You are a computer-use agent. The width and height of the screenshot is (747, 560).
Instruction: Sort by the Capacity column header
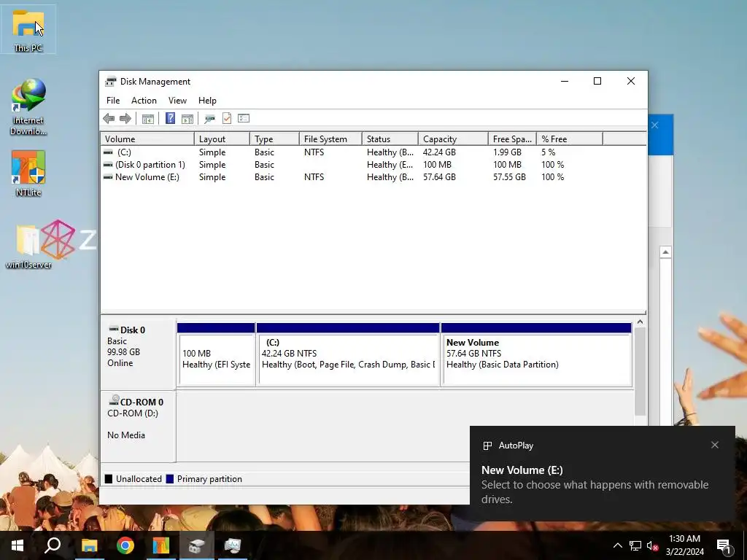453,139
